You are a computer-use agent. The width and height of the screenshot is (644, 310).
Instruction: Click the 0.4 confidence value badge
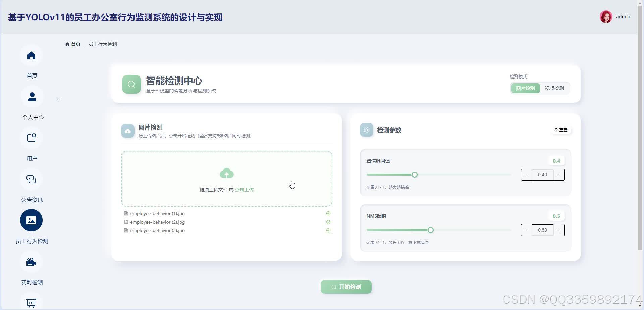coord(556,161)
